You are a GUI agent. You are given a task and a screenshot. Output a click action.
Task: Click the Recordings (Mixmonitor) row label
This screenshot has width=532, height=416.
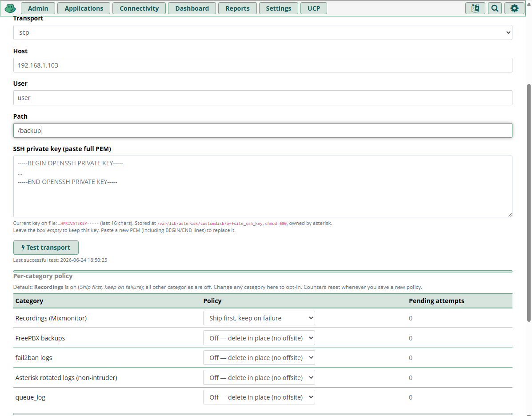tap(51, 318)
